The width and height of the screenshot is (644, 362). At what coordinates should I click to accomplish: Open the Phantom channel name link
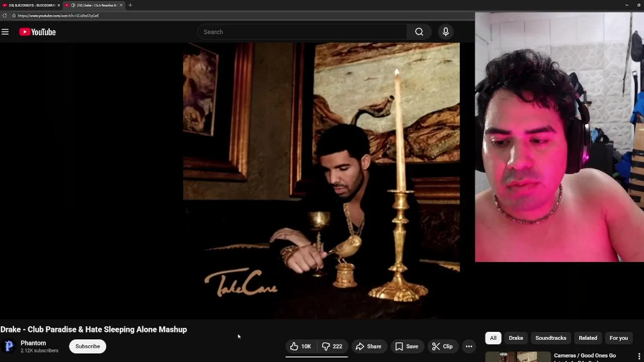click(x=33, y=343)
